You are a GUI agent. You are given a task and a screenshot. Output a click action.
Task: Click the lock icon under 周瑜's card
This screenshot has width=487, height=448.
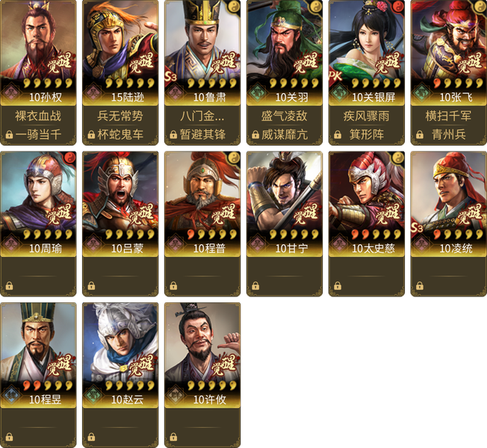coord(9,286)
